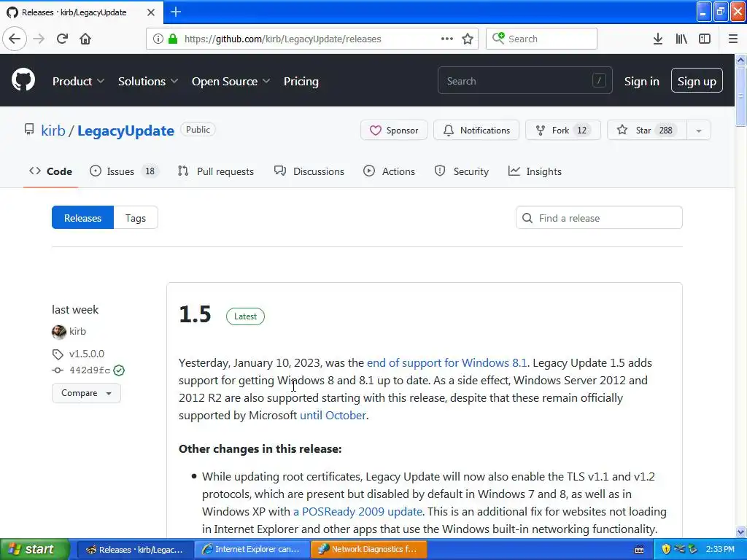Open the Firefox library icon
This screenshot has width=747, height=560.
coord(681,39)
